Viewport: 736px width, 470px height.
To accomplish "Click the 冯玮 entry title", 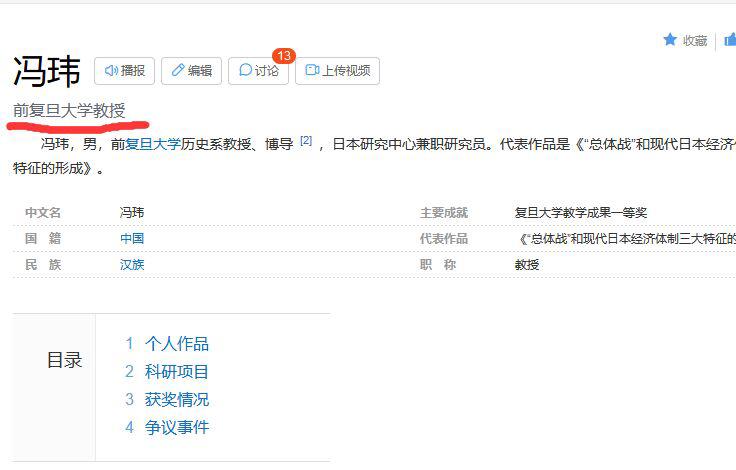I will [47, 72].
